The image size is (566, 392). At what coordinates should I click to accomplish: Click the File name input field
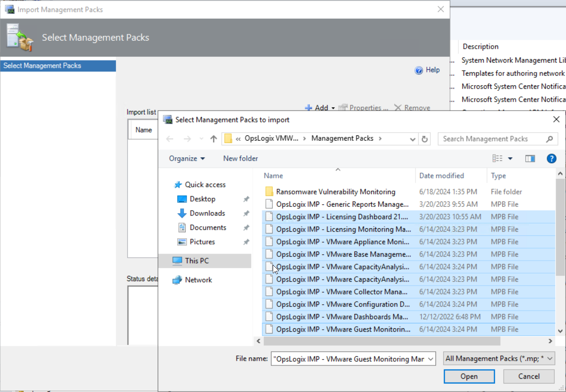(349, 359)
